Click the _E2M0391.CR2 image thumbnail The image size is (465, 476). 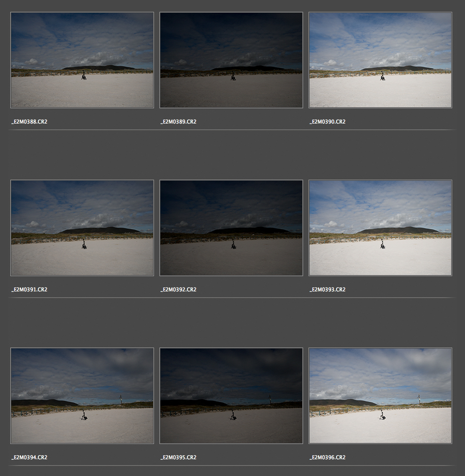(82, 228)
